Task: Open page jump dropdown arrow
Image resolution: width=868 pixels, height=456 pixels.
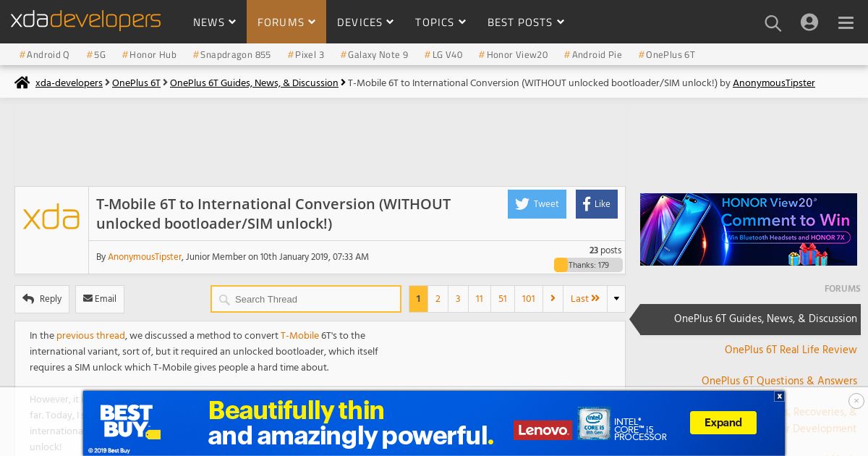Action: (x=616, y=299)
